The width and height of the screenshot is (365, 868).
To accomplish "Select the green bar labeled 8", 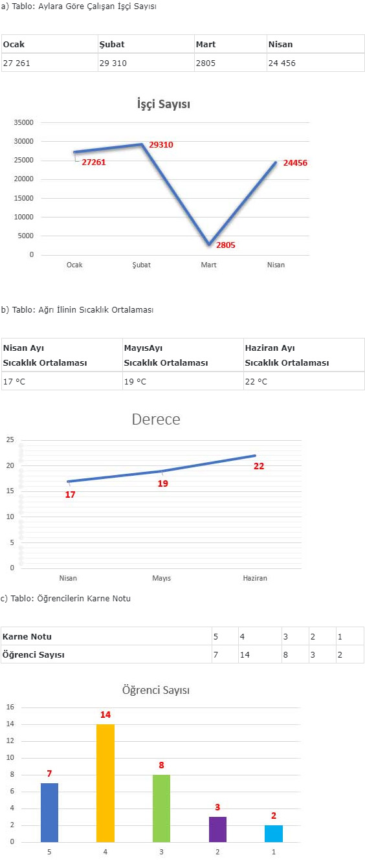I will coord(161,808).
